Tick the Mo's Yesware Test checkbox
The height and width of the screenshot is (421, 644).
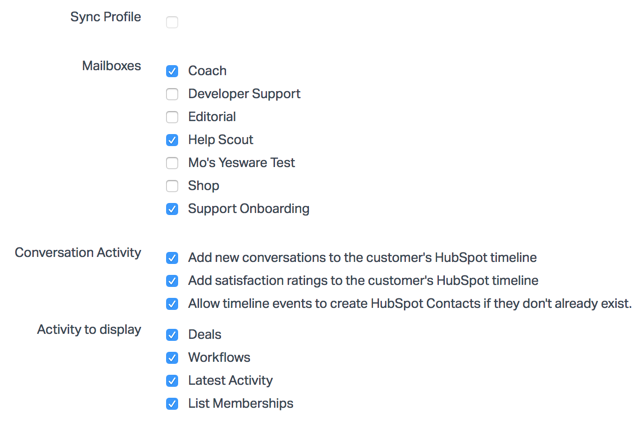pyautogui.click(x=172, y=163)
